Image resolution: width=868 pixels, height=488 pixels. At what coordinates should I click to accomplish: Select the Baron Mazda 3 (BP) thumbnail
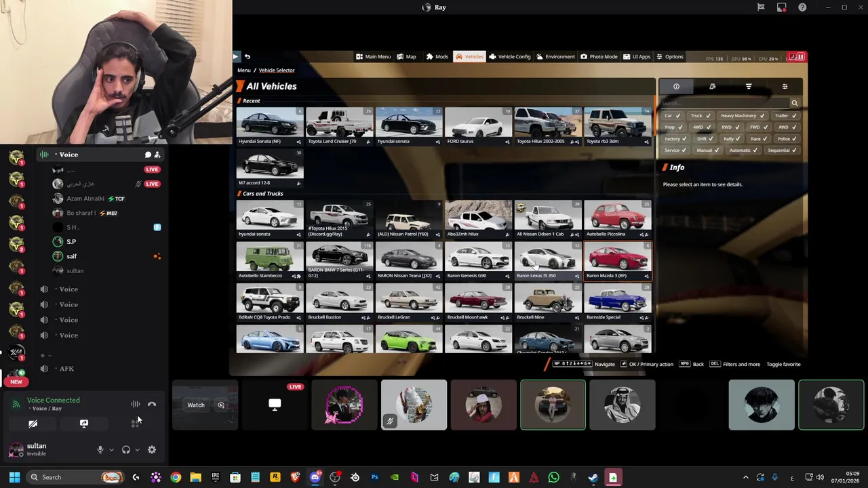(617, 261)
